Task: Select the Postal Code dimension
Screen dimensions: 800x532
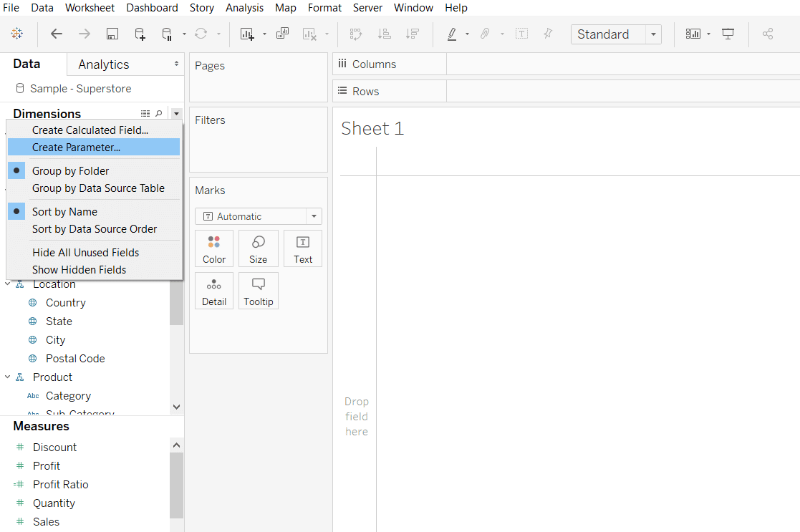Action: click(75, 359)
